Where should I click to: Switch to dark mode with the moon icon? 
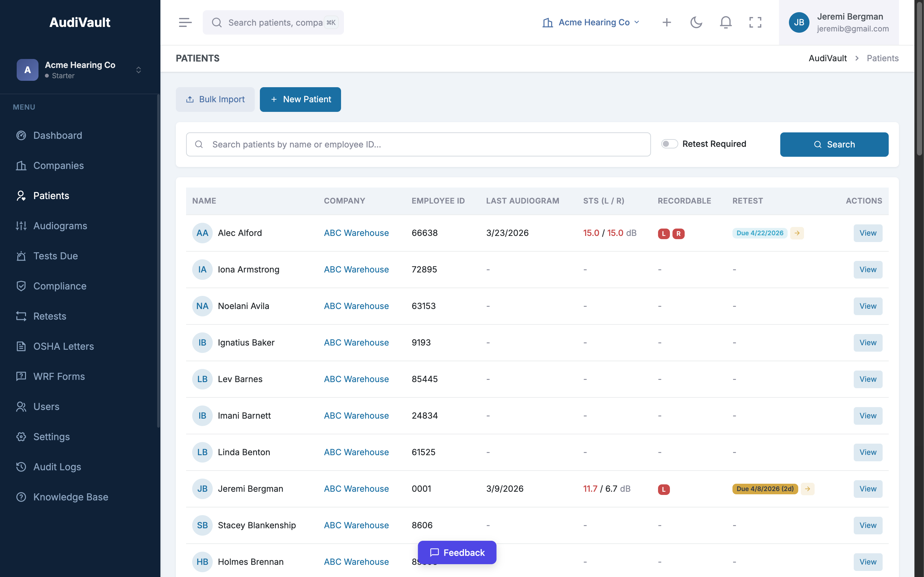point(696,22)
